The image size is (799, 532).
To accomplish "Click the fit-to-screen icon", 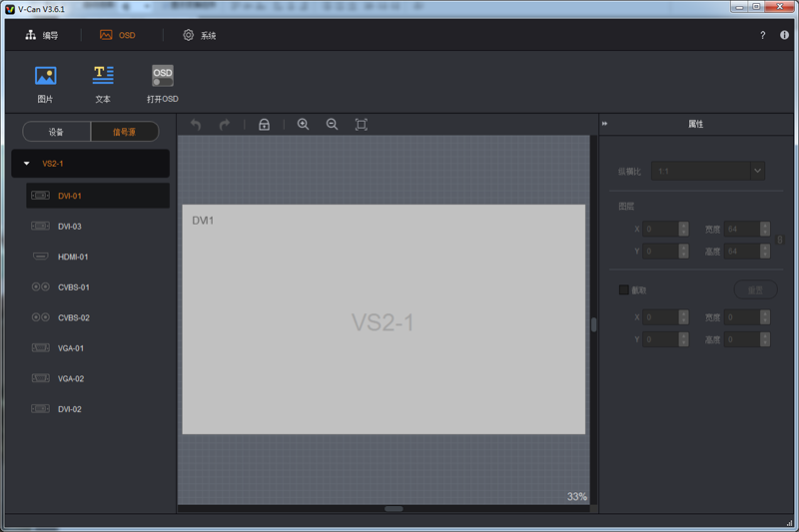I will [x=362, y=125].
